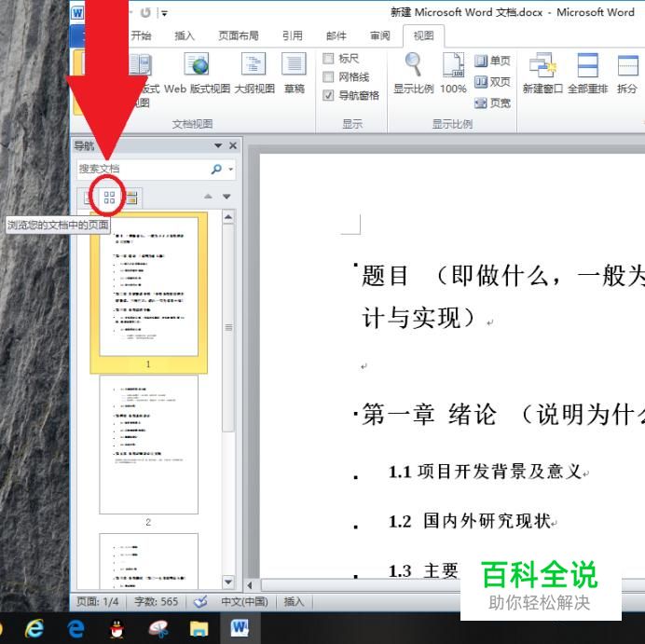Viewport: 645px width, 644px height.
Task: Open QQ penguin from taskbar
Action: tap(117, 629)
